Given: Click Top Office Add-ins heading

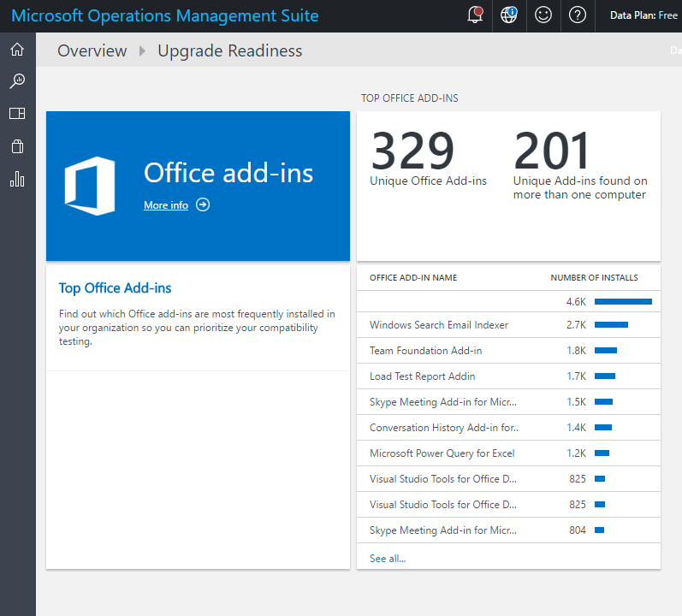Looking at the screenshot, I should (x=115, y=288).
